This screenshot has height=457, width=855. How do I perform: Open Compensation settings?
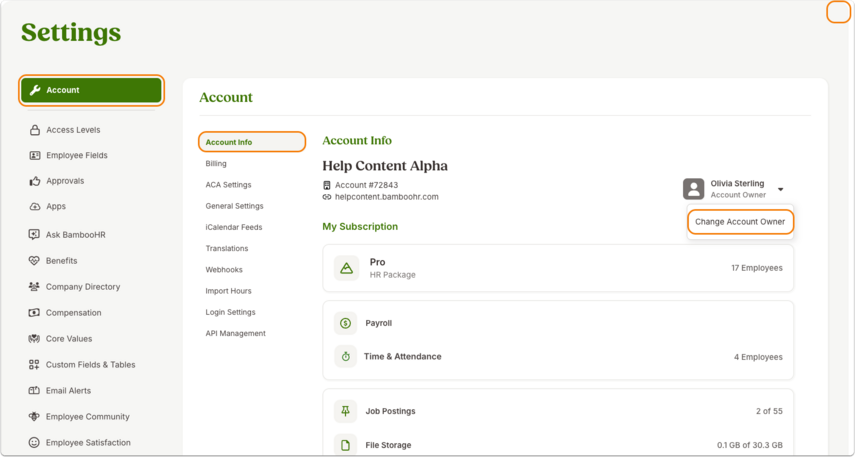point(74,312)
